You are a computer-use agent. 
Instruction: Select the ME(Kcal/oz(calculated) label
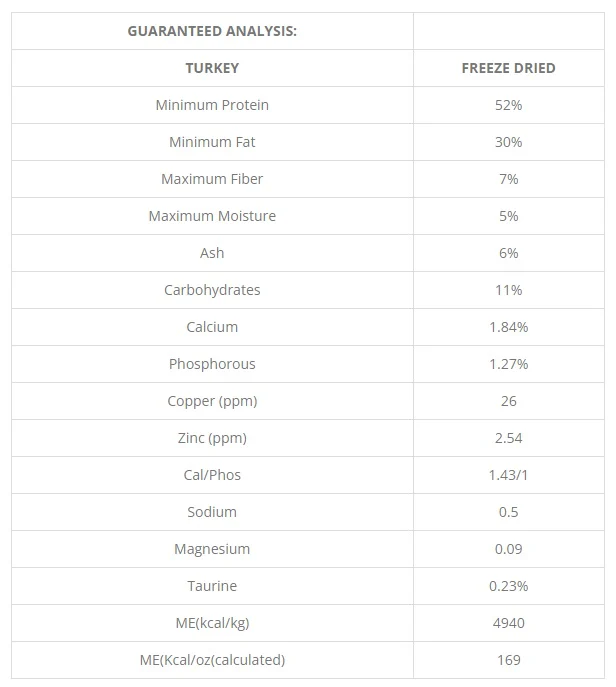tap(212, 660)
